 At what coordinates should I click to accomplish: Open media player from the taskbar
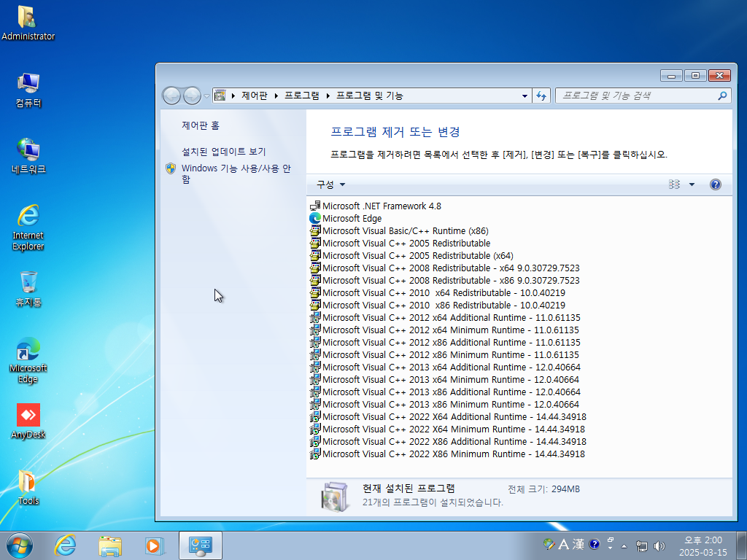[155, 545]
